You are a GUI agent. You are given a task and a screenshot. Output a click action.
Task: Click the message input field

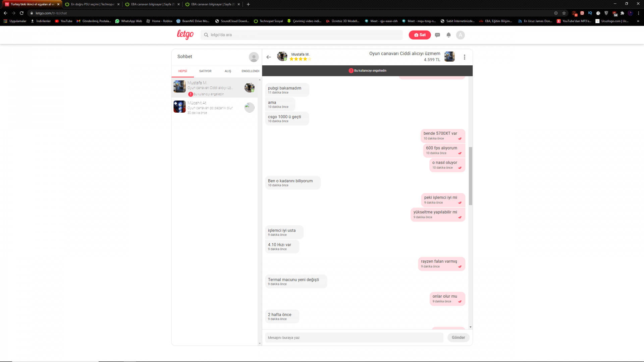(354, 338)
